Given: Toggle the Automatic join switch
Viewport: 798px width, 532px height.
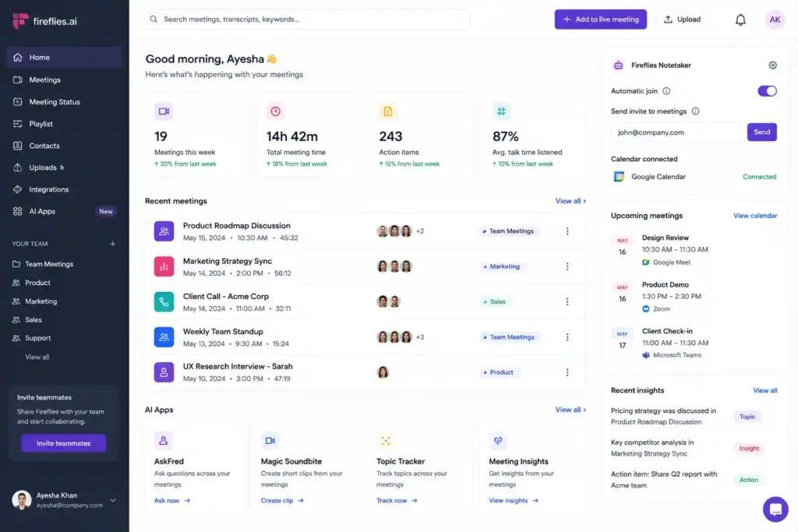Looking at the screenshot, I should pos(767,91).
